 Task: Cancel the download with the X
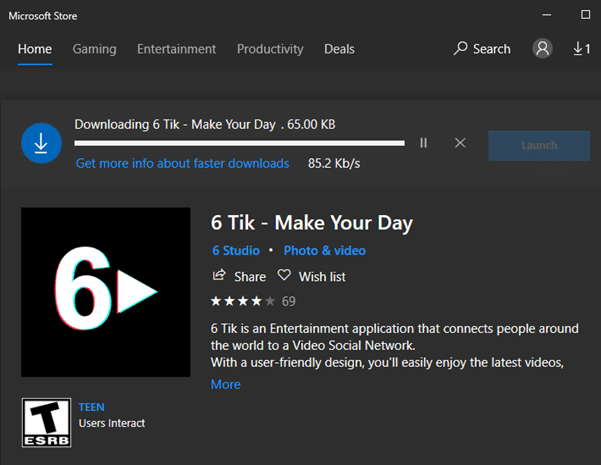point(460,143)
